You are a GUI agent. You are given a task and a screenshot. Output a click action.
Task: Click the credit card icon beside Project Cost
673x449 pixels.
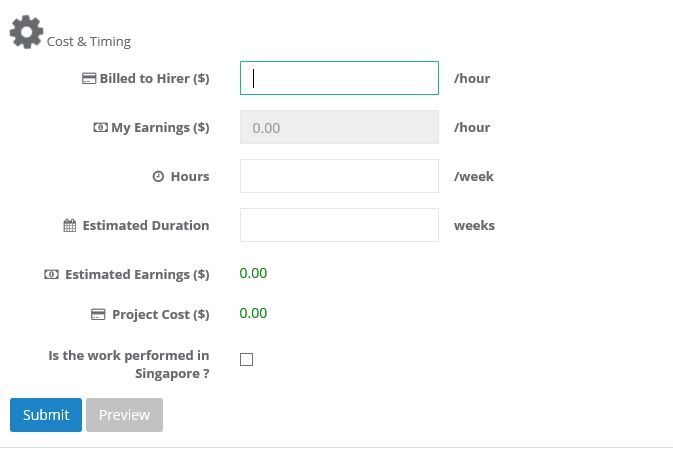click(98, 315)
